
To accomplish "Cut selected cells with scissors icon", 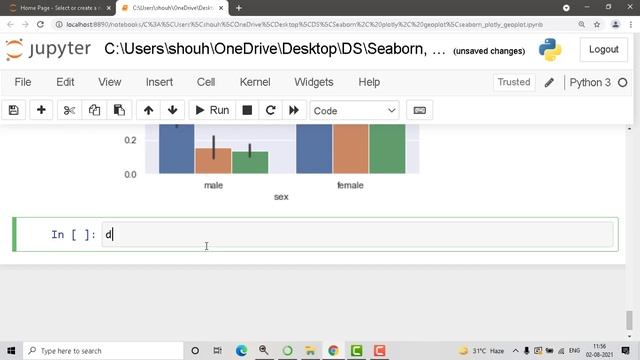I will coord(69,110).
